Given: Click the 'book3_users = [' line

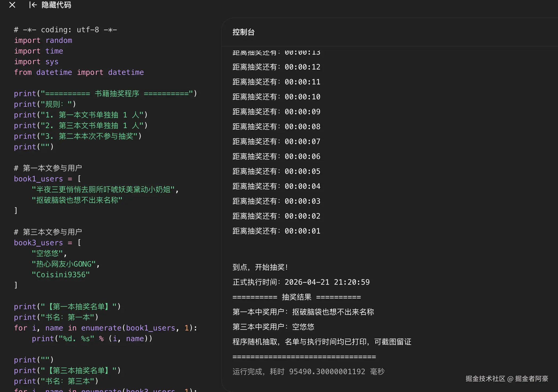Looking at the screenshot, I should (47, 243).
